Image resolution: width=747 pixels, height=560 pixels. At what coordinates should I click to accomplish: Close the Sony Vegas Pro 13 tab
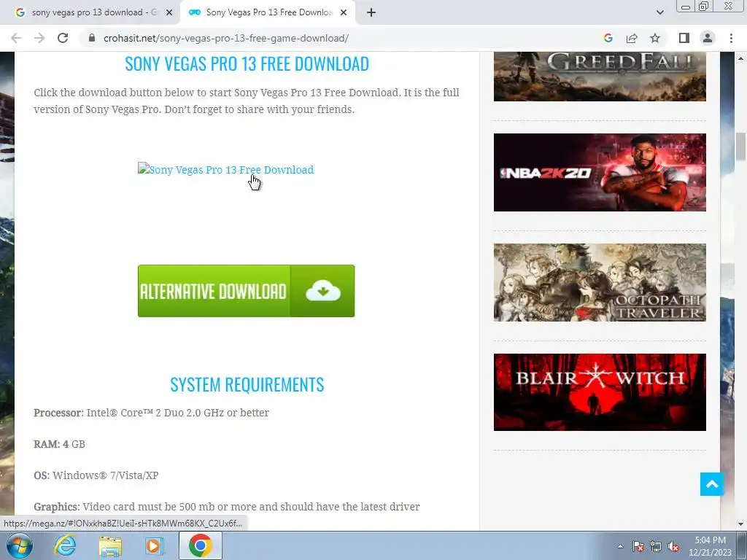[x=344, y=13]
